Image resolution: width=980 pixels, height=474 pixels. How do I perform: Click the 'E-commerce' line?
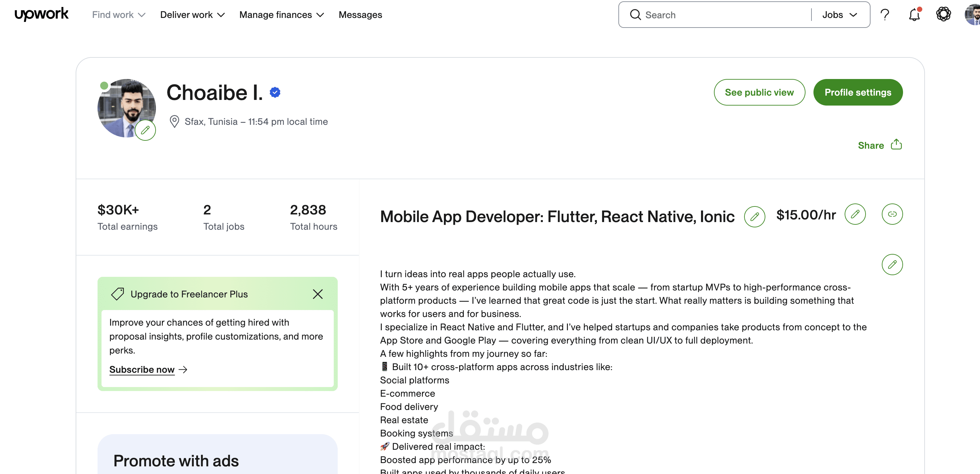[x=407, y=393]
